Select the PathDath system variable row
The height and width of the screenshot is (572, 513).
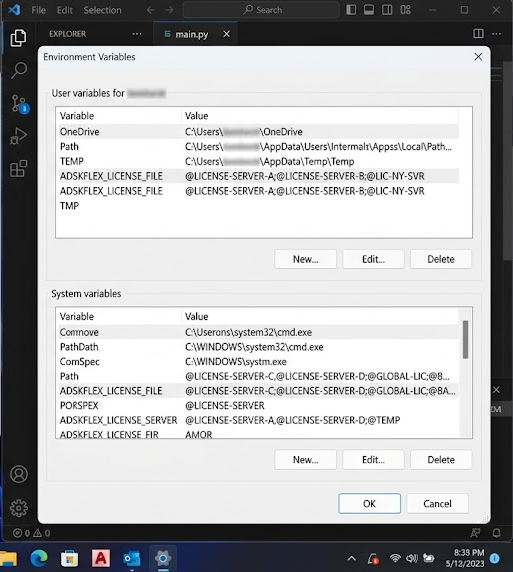click(x=258, y=347)
